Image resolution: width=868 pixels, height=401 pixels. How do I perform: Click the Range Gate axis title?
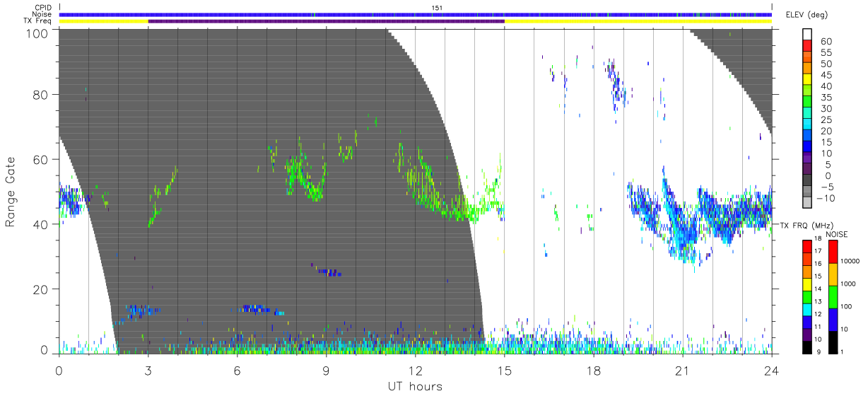[x=11, y=191]
